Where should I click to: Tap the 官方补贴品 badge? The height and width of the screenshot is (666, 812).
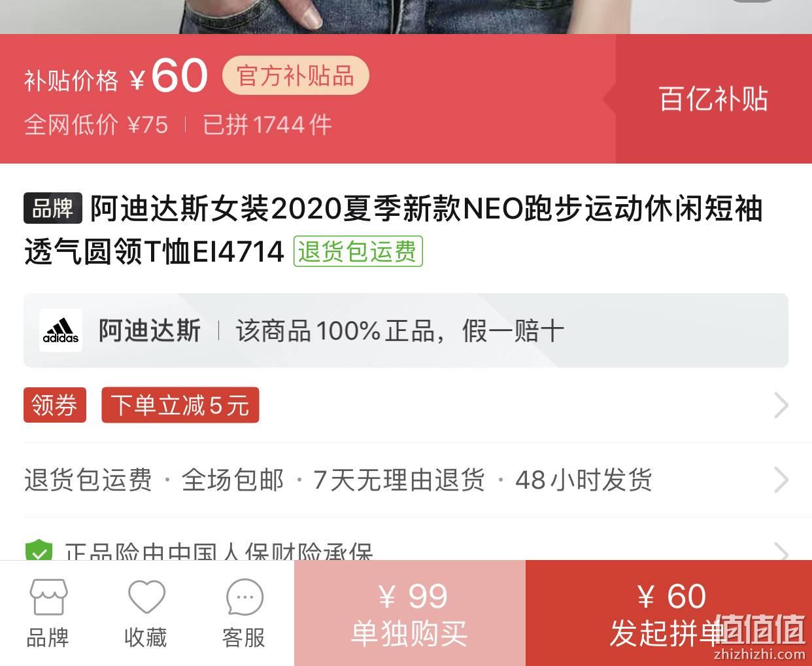[x=296, y=76]
